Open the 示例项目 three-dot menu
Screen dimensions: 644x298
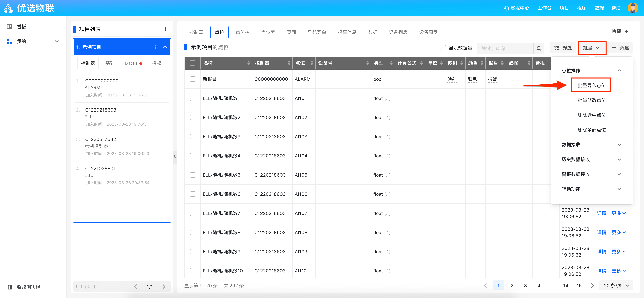point(155,47)
